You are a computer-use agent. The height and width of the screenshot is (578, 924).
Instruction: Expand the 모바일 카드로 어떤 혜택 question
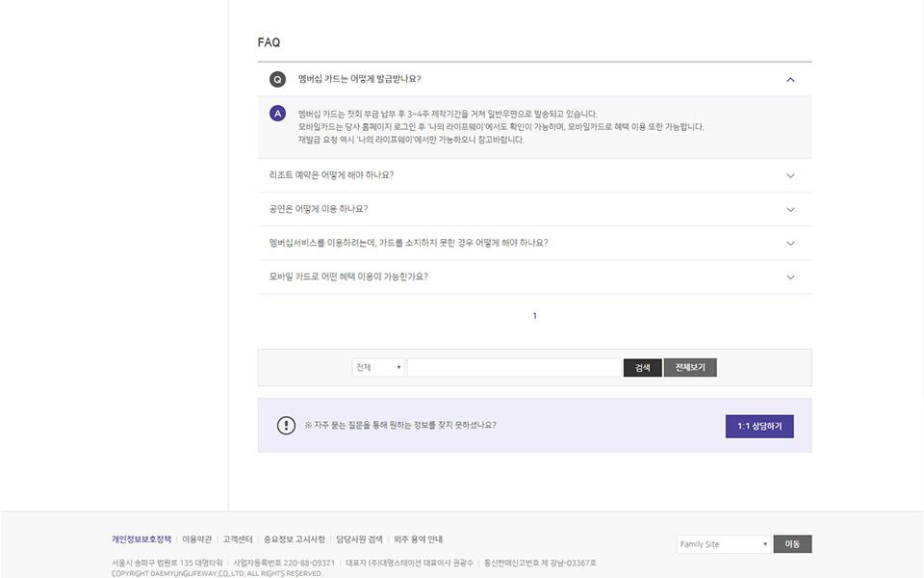pyautogui.click(x=790, y=276)
